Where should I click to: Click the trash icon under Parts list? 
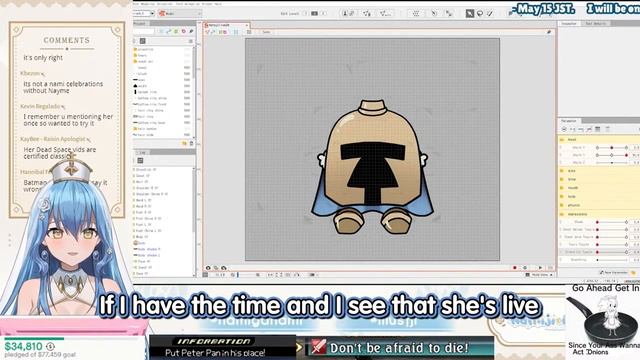click(191, 144)
